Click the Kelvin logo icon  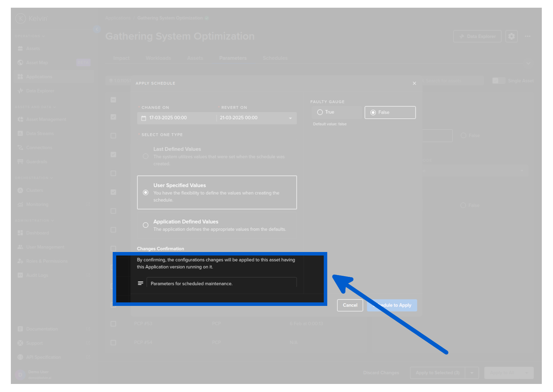coord(21,18)
